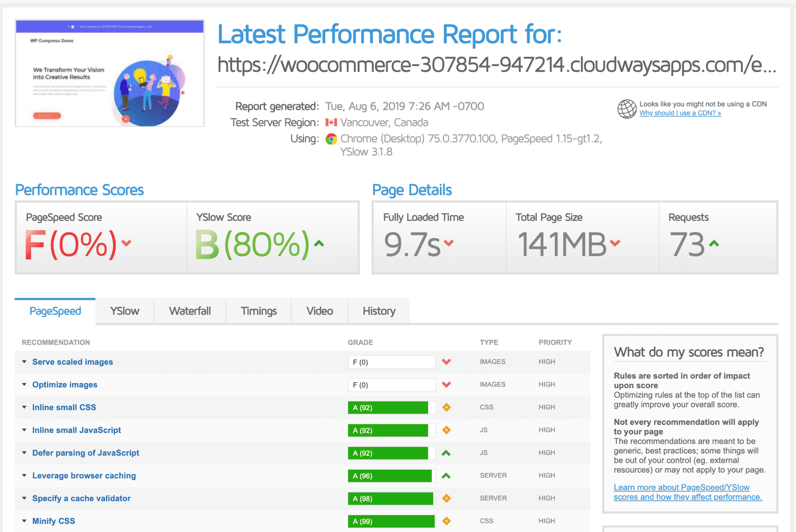Click red trend arrow on Serve scaled images
796x532 pixels.
446,362
